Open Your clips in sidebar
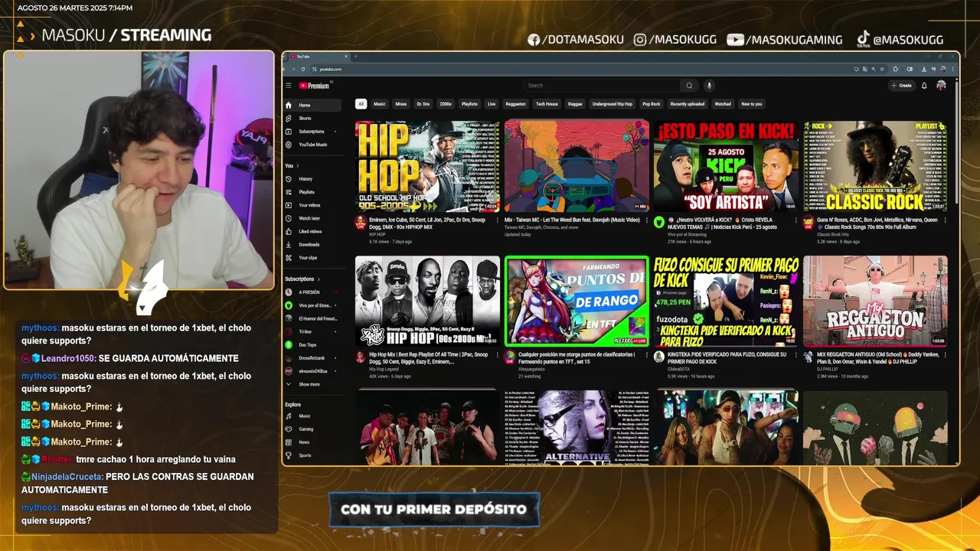 (312, 258)
